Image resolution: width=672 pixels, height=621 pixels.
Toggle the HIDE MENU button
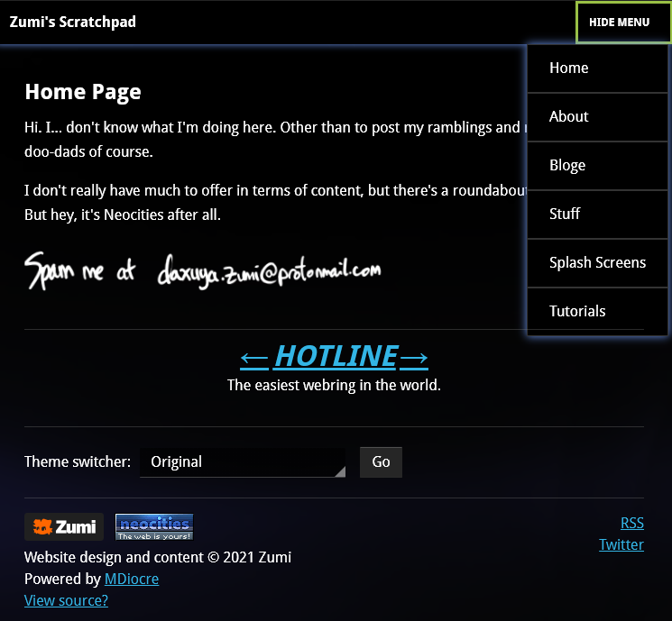[620, 23]
